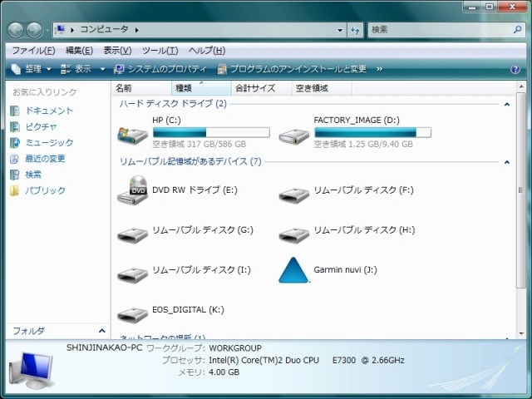
Task: Expand the コンピュータ breadcrumb arrow
Action: [136, 30]
